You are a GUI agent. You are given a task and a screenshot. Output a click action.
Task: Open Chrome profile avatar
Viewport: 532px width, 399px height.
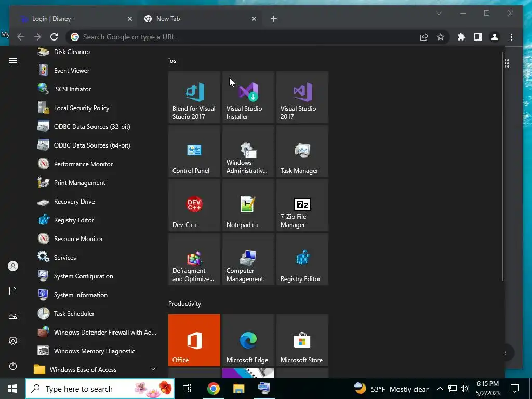[x=495, y=37]
